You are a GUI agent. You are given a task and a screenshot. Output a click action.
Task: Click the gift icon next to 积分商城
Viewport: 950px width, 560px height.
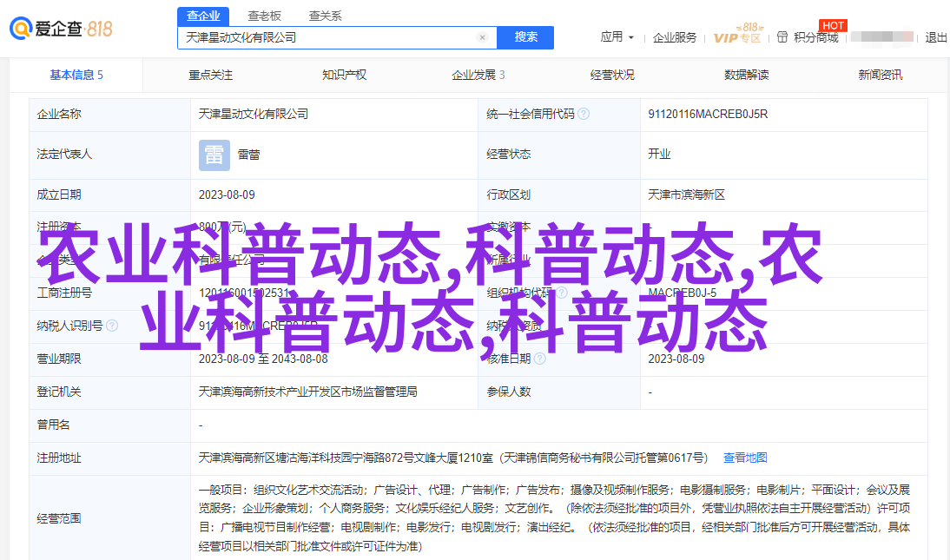pos(782,37)
